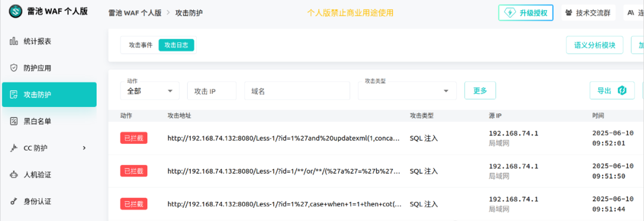The width and height of the screenshot is (644, 221).
Task: Click the 更多 filter button
Action: point(480,91)
